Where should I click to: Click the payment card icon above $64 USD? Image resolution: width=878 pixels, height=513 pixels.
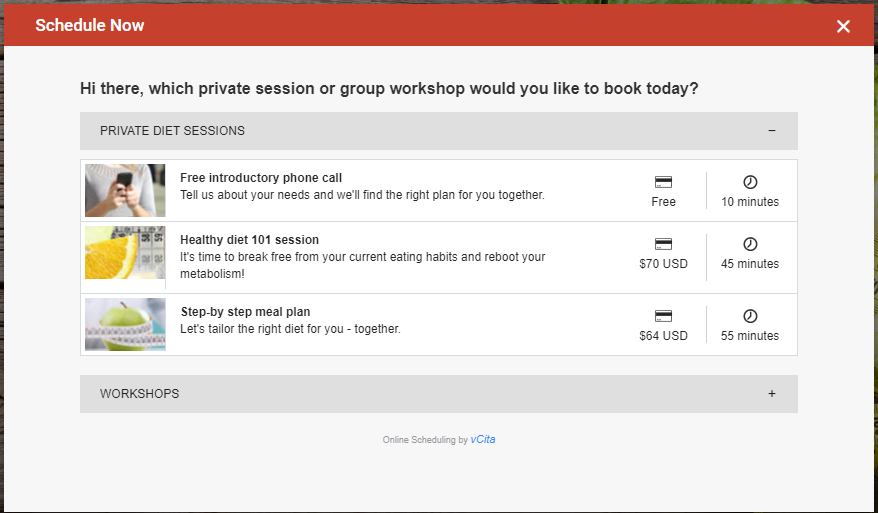point(663,316)
